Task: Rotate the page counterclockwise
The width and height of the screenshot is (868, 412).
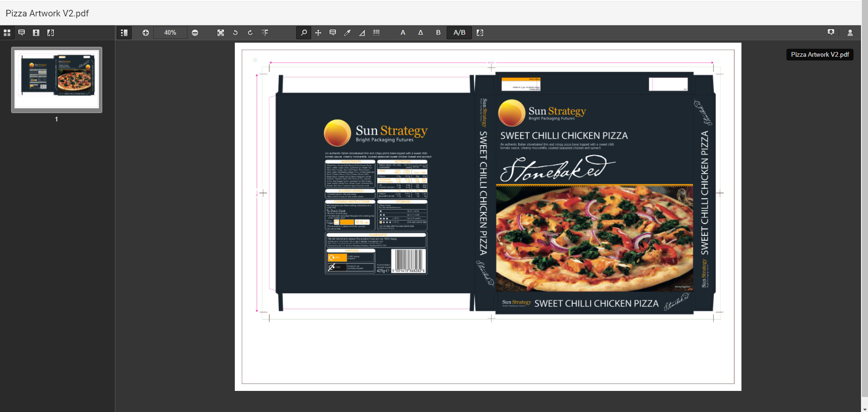Action: pyautogui.click(x=235, y=33)
